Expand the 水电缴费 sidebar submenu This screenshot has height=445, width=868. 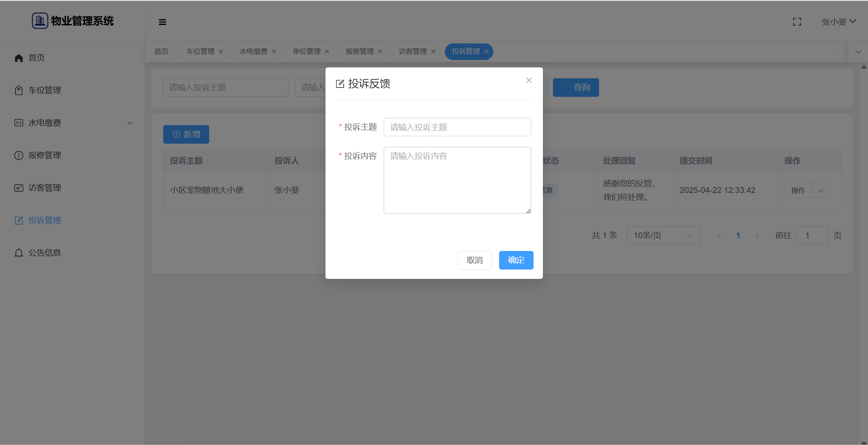click(130, 123)
